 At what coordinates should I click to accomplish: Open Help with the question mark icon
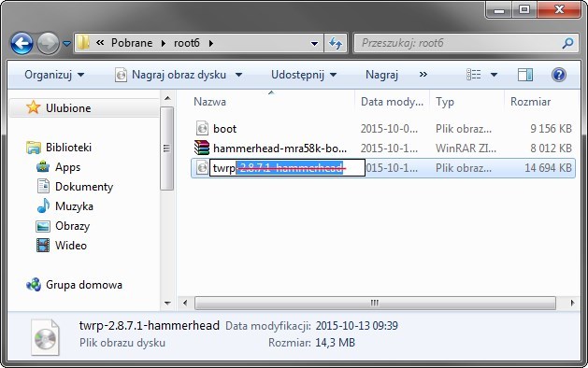click(558, 75)
